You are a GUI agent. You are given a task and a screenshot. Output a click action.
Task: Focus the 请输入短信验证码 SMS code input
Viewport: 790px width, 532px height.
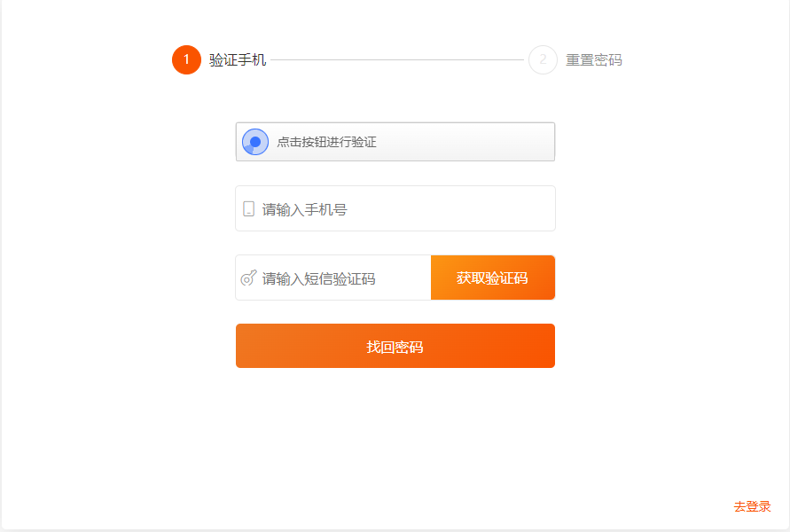point(333,278)
